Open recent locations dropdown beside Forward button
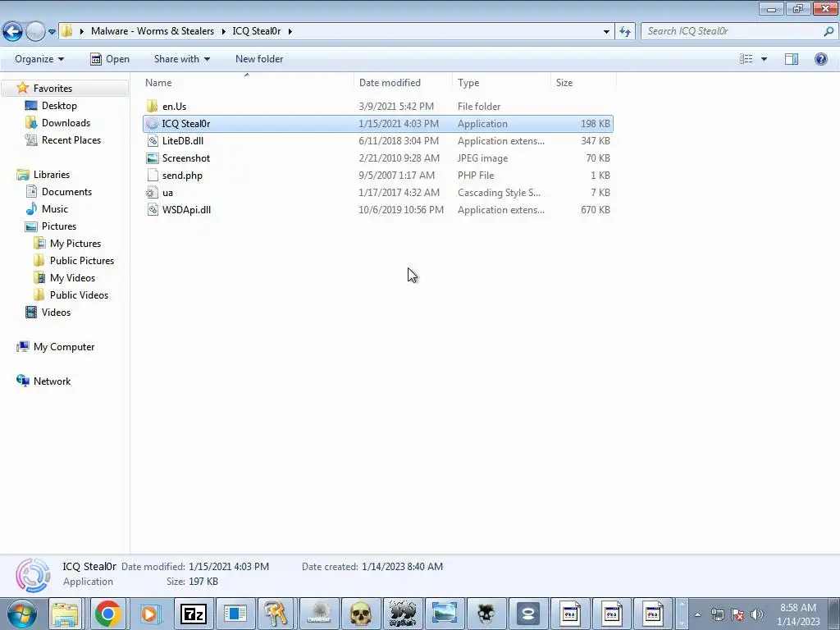This screenshot has width=840, height=630. 52,32
